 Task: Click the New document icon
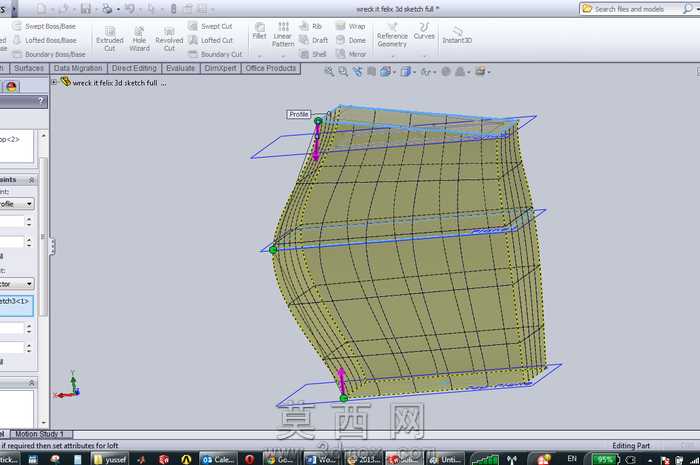42,8
